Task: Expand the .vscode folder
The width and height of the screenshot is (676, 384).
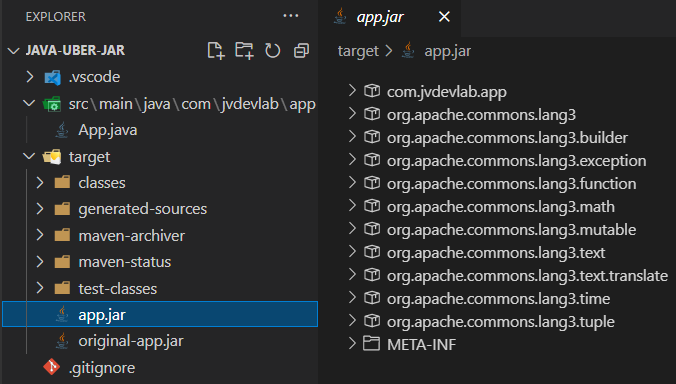Action: point(30,77)
